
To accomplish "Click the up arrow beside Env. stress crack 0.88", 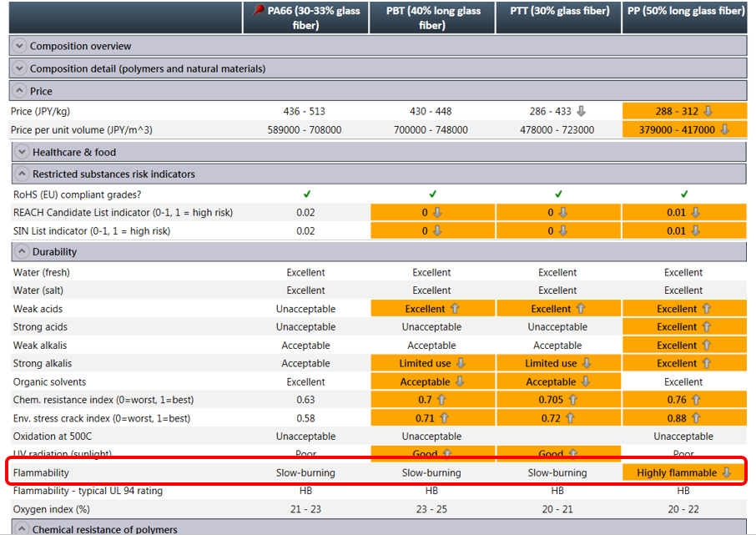I will click(x=696, y=418).
